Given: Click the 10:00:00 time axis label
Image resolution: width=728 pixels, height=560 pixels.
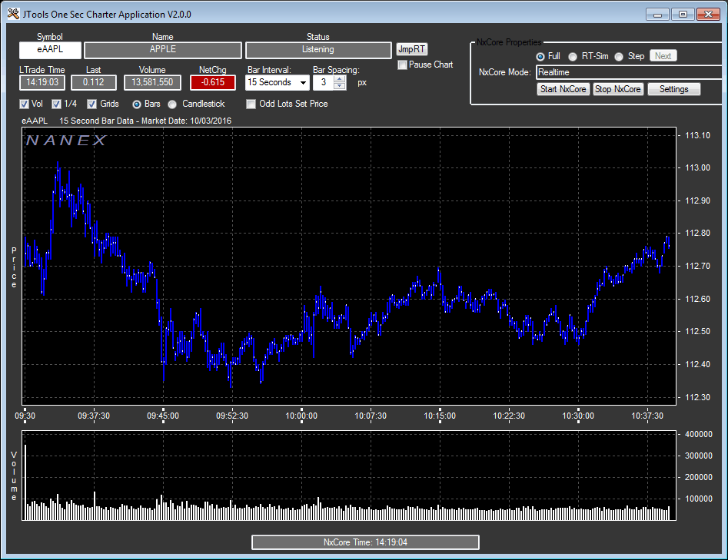Looking at the screenshot, I should (x=301, y=416).
